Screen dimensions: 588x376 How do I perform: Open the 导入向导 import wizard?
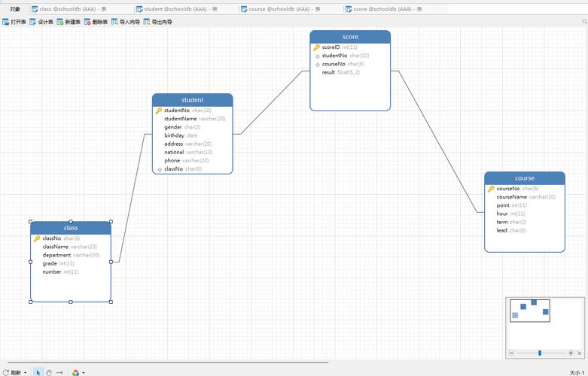point(125,23)
